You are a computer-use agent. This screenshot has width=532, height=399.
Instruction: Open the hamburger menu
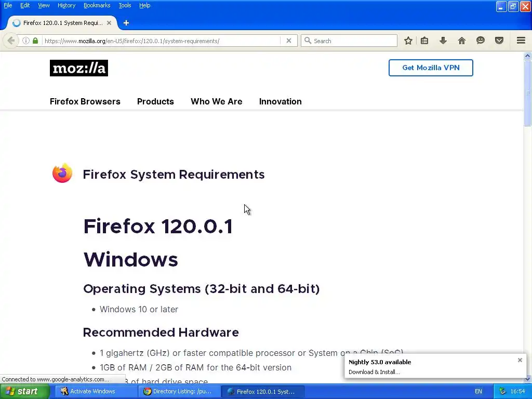point(521,41)
